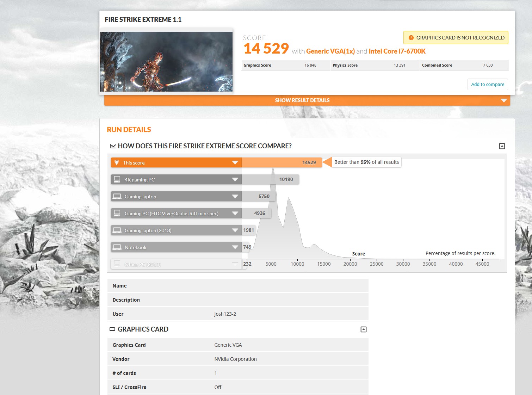Screen dimensions: 532x395
Task: Click the desktop icon beside Office PC (2013)
Action: [117, 264]
